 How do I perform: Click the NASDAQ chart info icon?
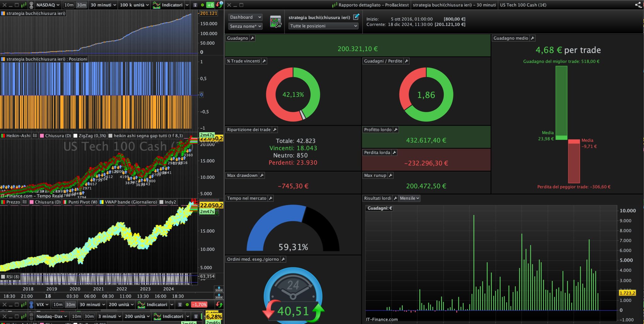195,5
